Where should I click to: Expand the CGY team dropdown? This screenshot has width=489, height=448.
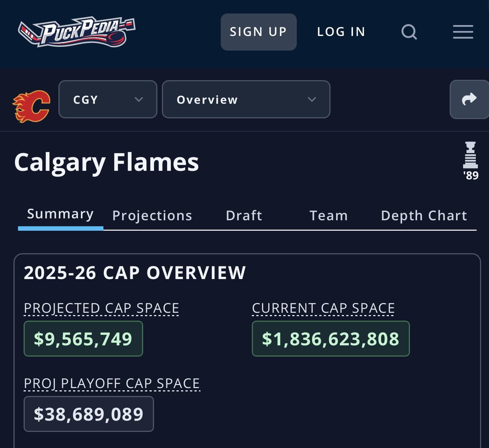tap(108, 100)
